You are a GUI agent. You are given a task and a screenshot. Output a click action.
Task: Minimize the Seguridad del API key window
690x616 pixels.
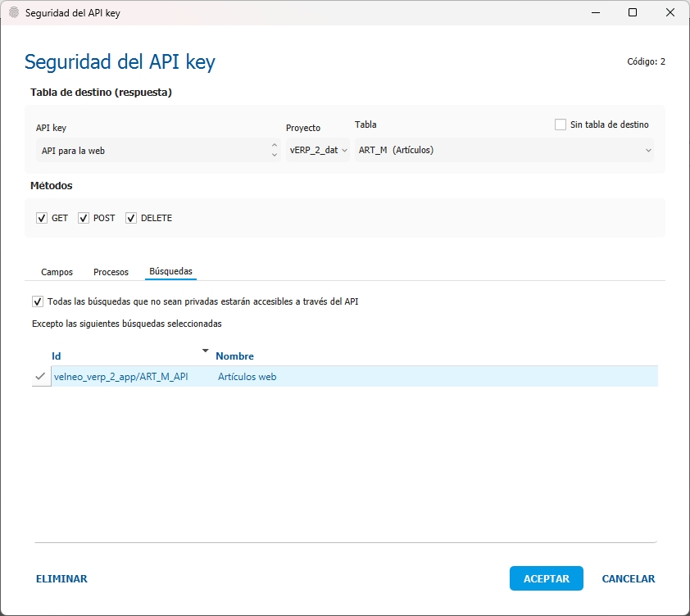tap(594, 13)
